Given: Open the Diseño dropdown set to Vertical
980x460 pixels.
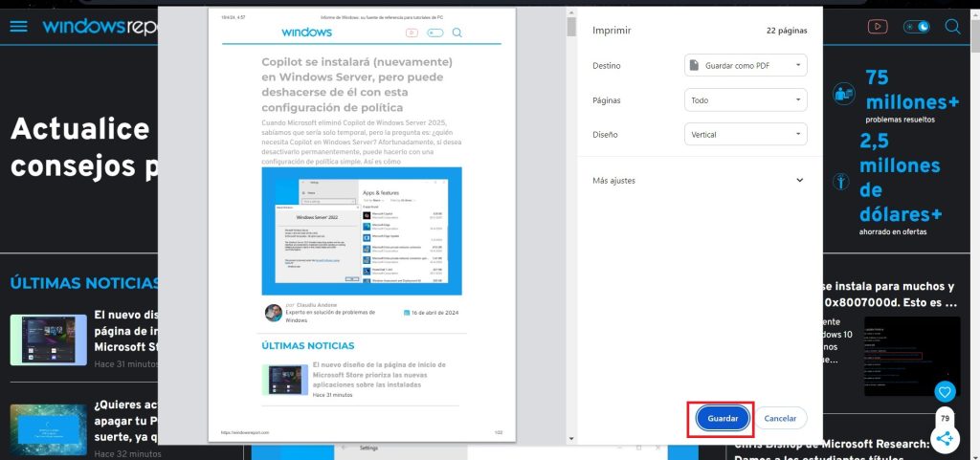Looking at the screenshot, I should pyautogui.click(x=746, y=134).
